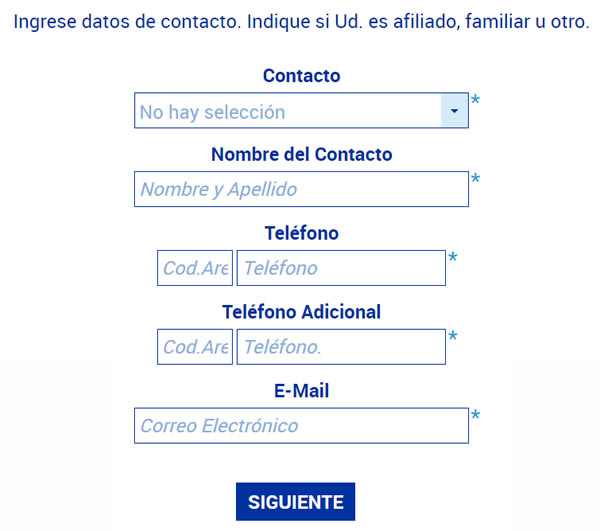
Task: Click the bold 'Teléfono' label
Action: point(302,233)
